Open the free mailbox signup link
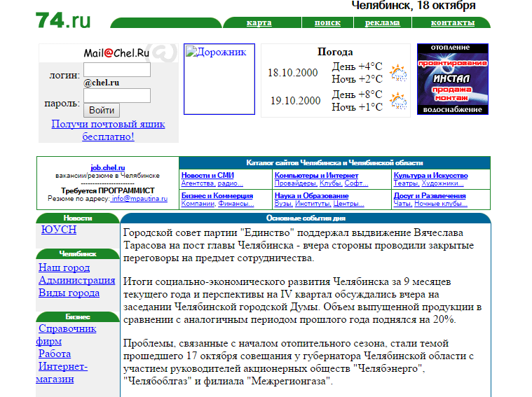The image size is (532, 397). click(108, 130)
